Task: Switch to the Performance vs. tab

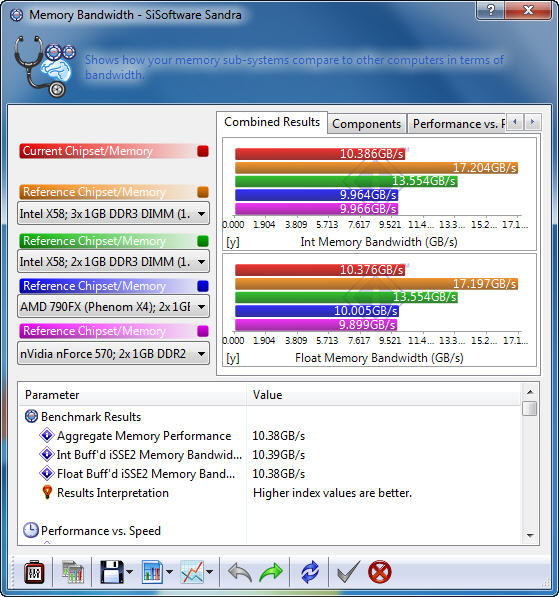Action: click(457, 124)
